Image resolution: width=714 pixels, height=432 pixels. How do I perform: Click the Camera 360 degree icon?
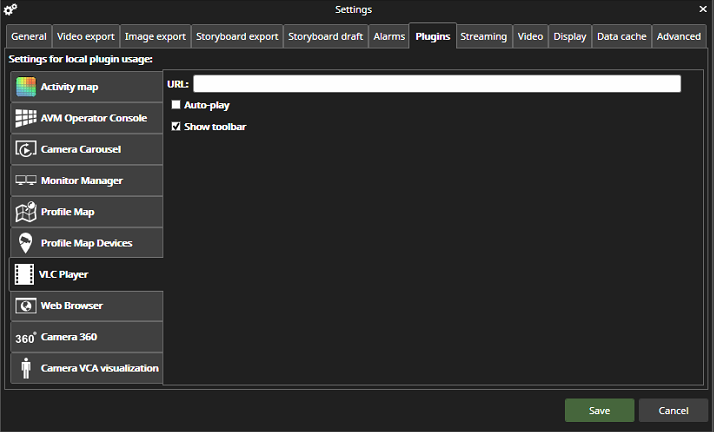[26, 338]
